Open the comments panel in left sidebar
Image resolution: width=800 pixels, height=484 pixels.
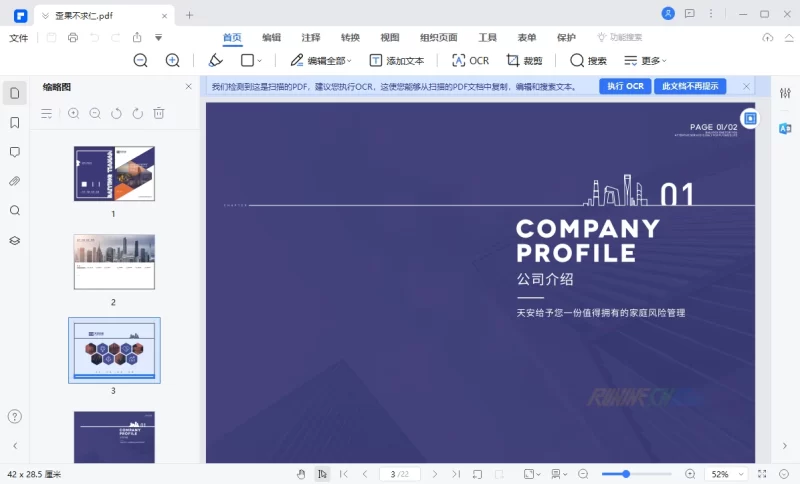coord(15,152)
